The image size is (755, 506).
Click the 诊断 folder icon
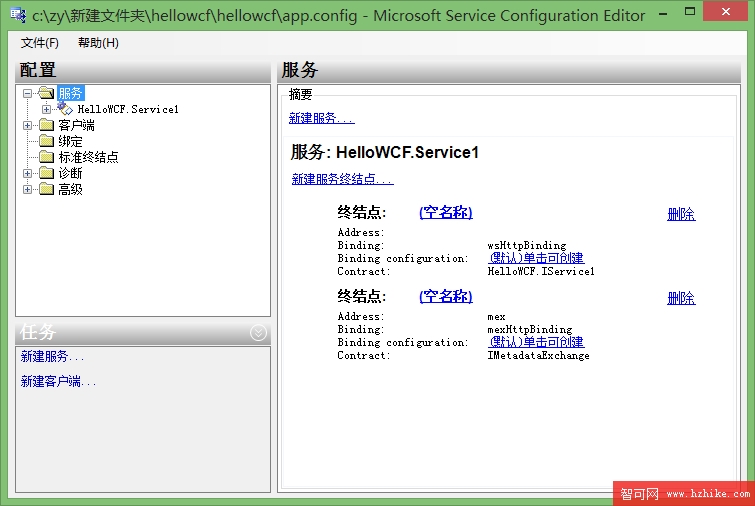(x=46, y=173)
